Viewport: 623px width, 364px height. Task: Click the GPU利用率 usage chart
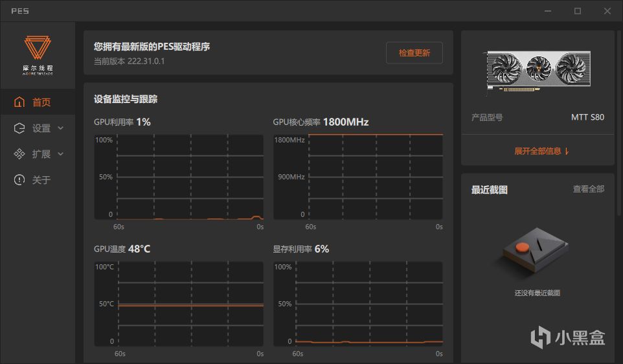tap(179, 177)
